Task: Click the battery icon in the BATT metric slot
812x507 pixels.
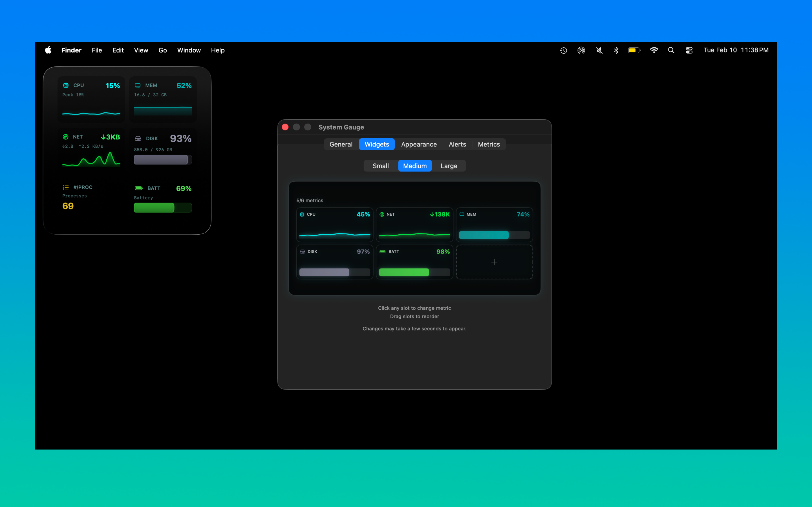Action: click(383, 252)
